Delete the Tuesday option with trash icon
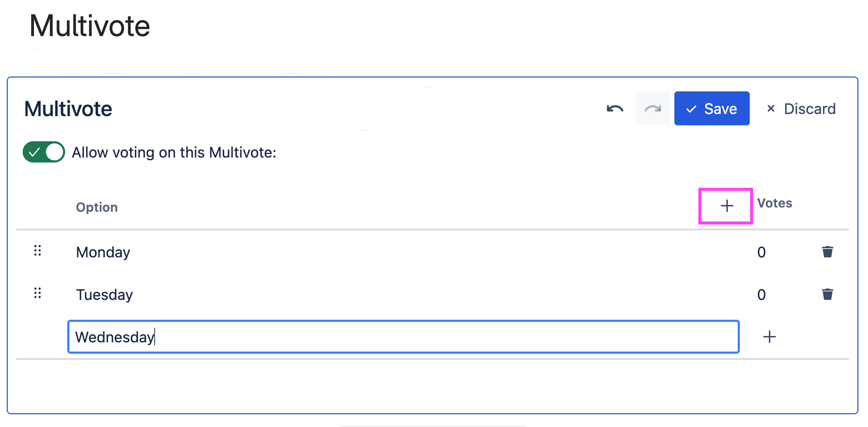Screen dimensions: 868x427 (x=827, y=295)
